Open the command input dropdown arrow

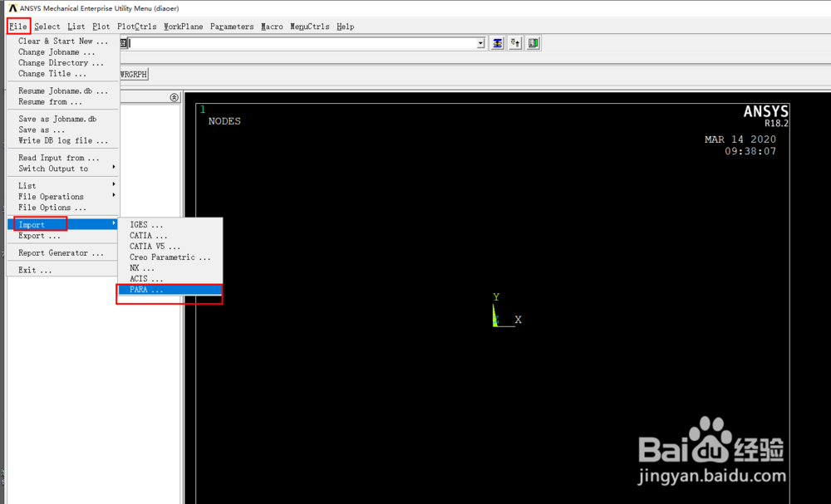point(480,43)
